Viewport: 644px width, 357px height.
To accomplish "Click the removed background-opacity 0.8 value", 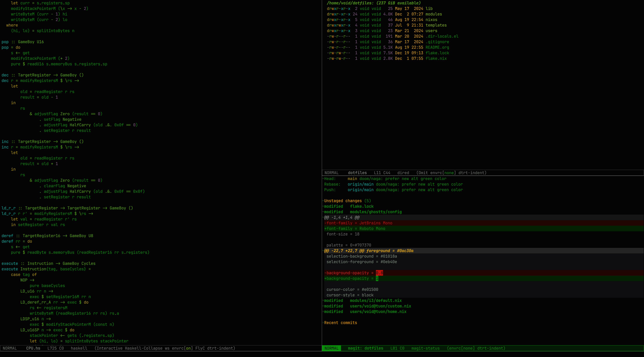I will 379,273.
